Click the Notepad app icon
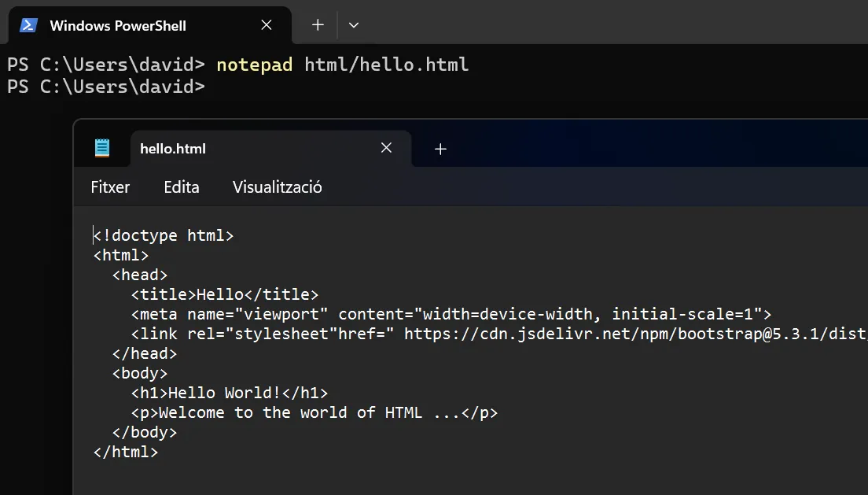Image resolution: width=868 pixels, height=495 pixels. tap(102, 148)
